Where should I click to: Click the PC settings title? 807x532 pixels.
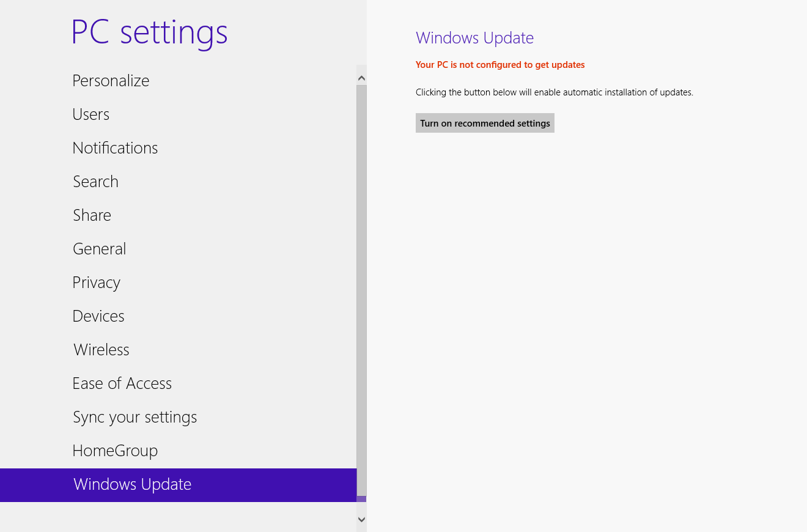tap(150, 32)
